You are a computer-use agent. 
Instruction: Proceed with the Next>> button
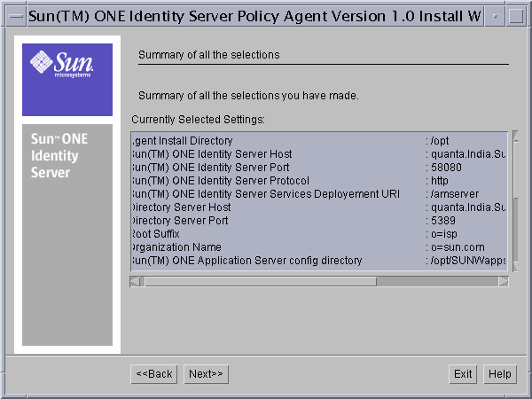206,374
